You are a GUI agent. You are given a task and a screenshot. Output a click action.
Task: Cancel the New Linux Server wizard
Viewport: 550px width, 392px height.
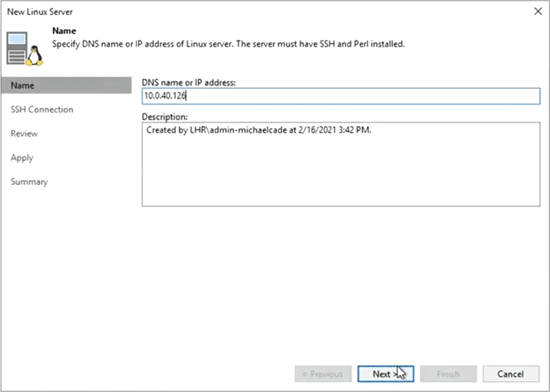pyautogui.click(x=511, y=374)
